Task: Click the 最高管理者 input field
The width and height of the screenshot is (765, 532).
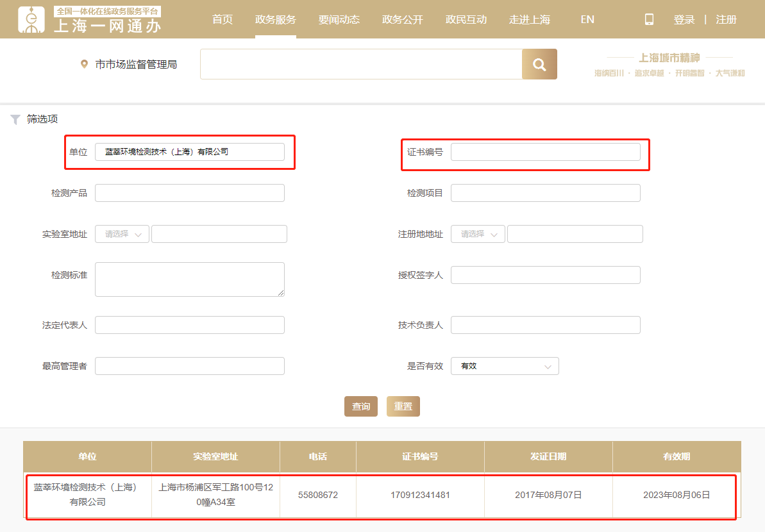Action: [190, 366]
